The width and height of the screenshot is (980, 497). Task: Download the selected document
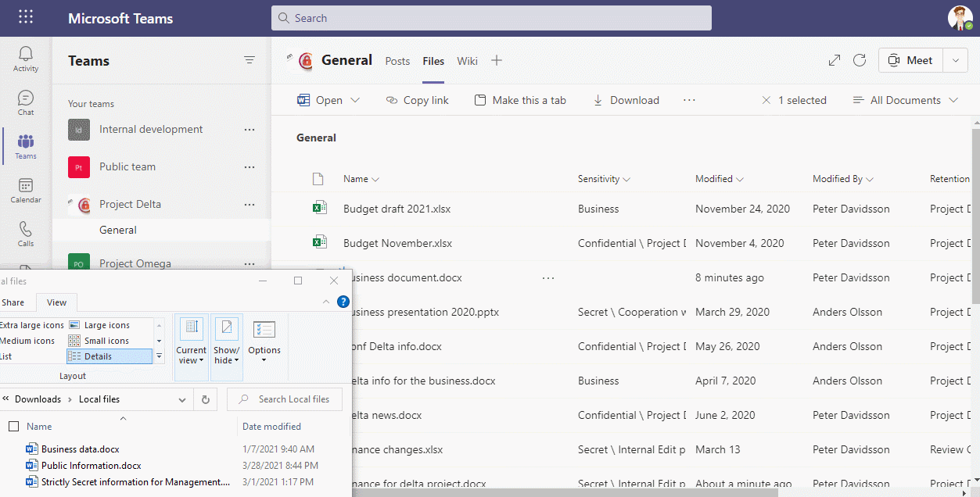pos(625,99)
